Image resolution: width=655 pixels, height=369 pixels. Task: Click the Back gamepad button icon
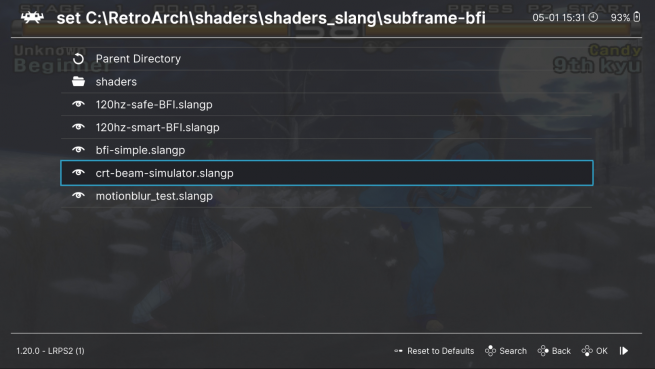click(x=543, y=351)
